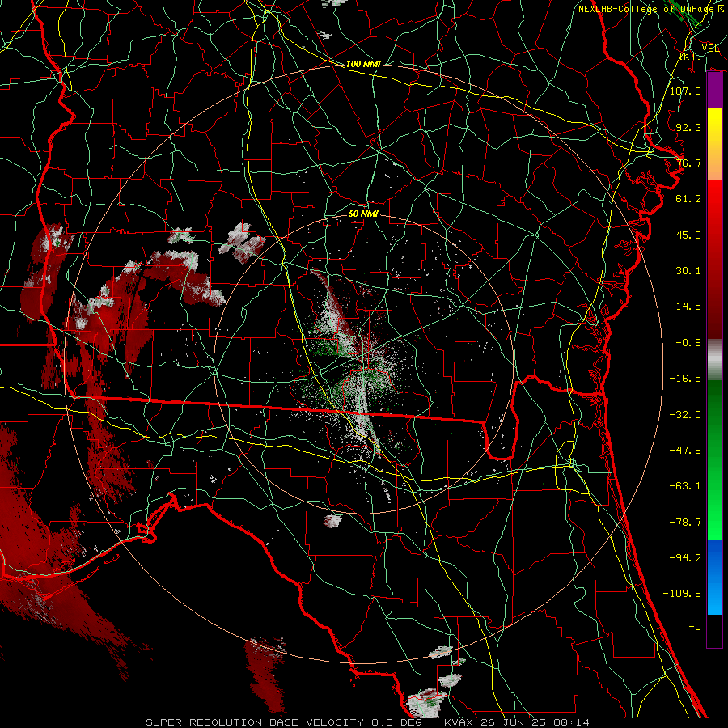
Task: Click the TH legend label
Action: coord(695,630)
